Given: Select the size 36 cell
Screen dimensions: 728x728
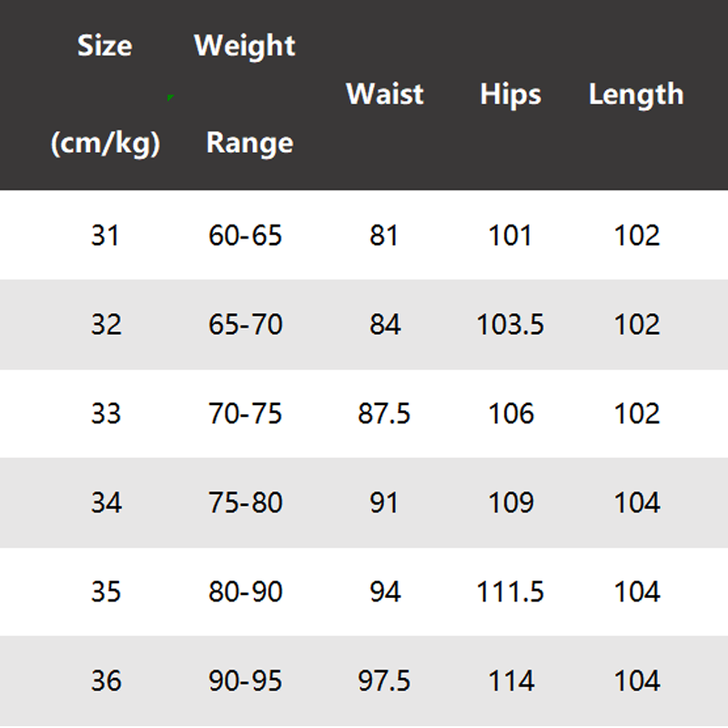Looking at the screenshot, I should coord(106,682).
